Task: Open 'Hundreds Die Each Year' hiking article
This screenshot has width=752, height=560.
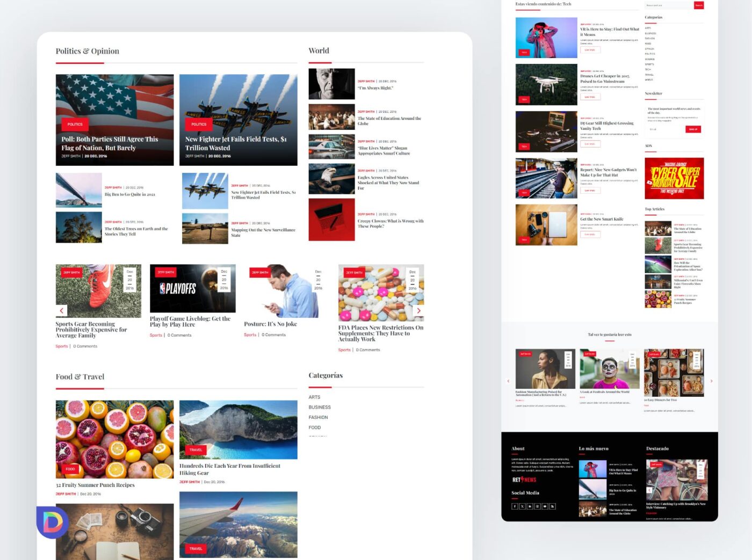Action: [x=230, y=469]
